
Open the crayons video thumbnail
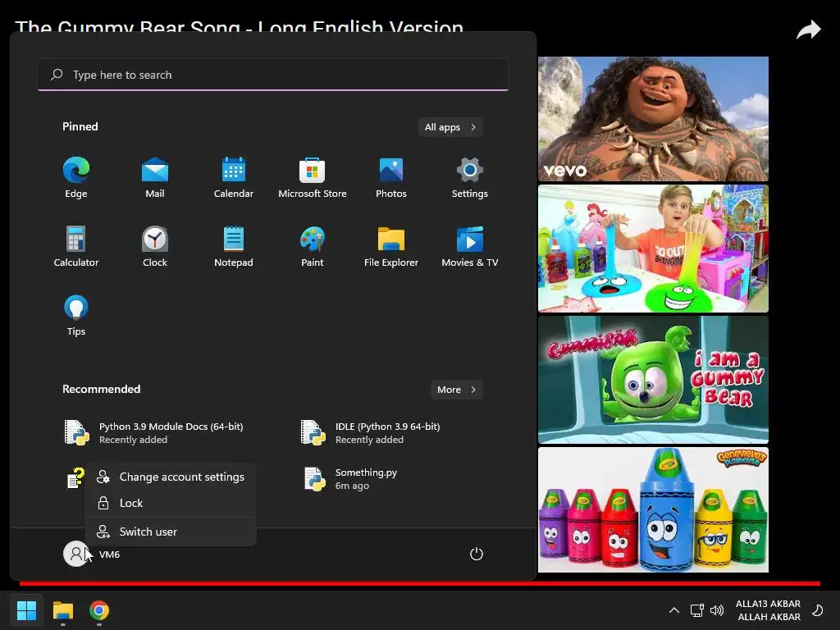(653, 510)
